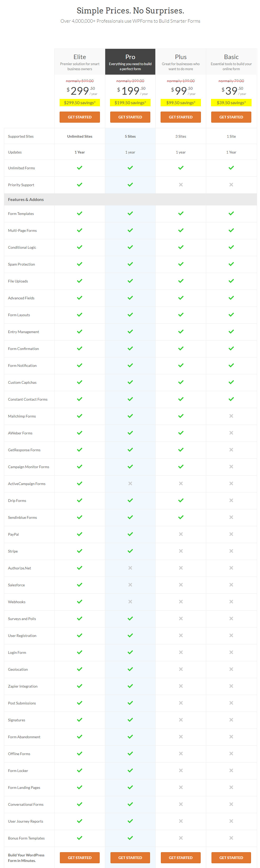Image resolution: width=260 pixels, height=868 pixels.
Task: Click Plus X mark for PayPal
Action: [181, 534]
